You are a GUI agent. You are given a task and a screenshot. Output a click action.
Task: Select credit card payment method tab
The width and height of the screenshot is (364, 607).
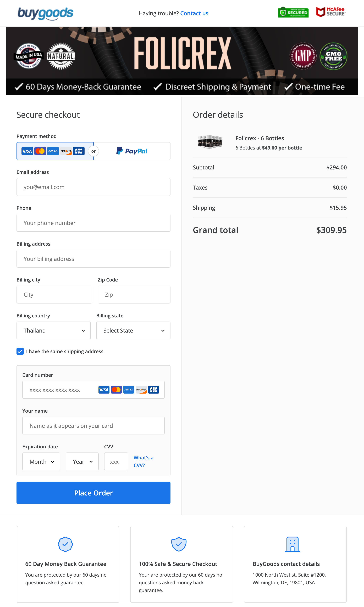click(55, 151)
